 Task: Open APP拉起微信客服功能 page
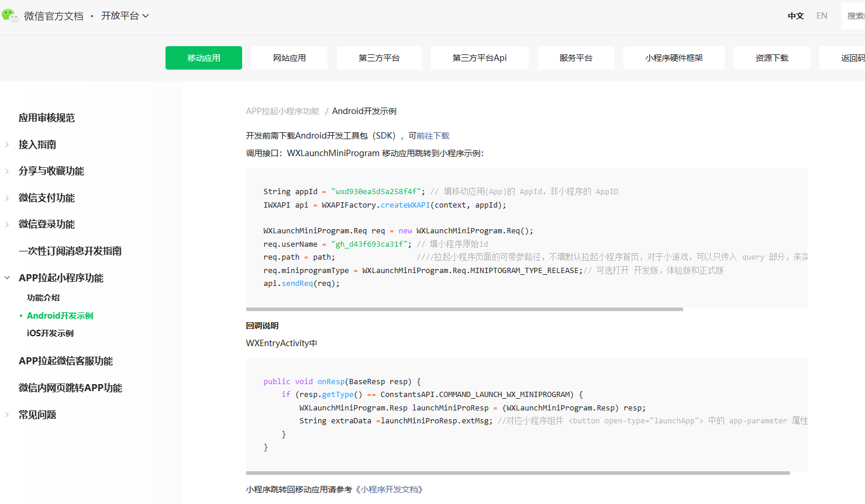66,361
